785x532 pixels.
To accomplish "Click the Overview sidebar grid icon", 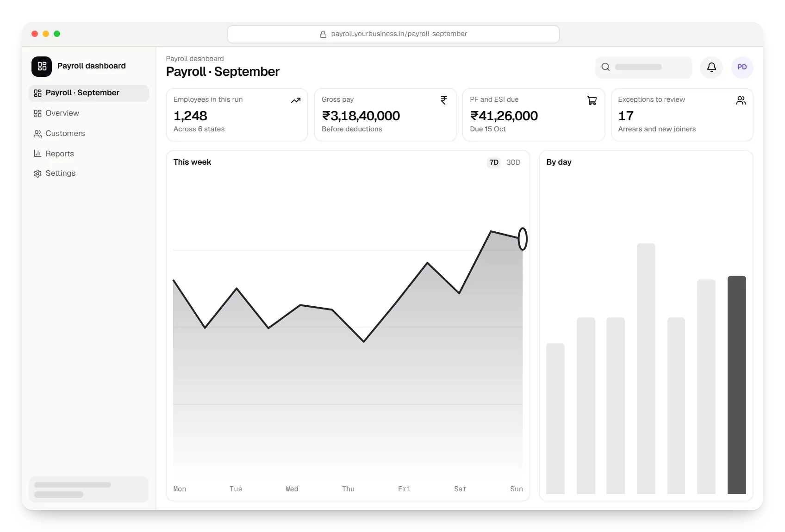I will [37, 113].
